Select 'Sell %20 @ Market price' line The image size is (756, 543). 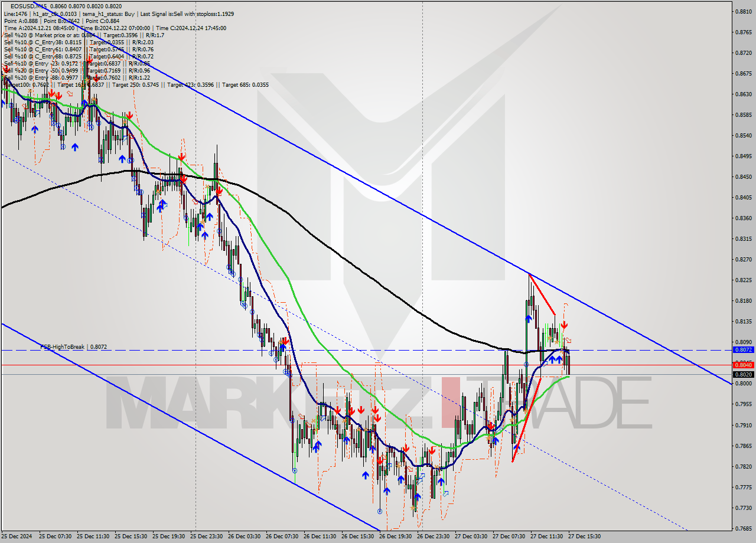84,35
